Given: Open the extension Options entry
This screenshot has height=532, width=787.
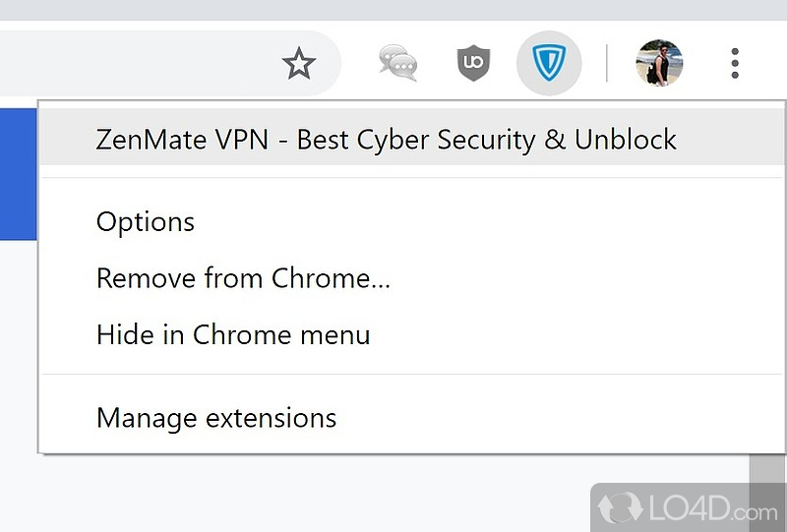Looking at the screenshot, I should point(146,221).
